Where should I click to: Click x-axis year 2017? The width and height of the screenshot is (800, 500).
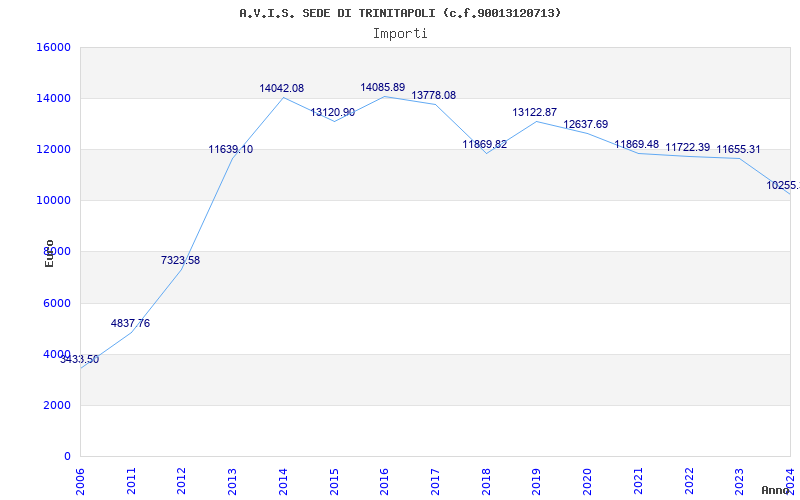[435, 481]
